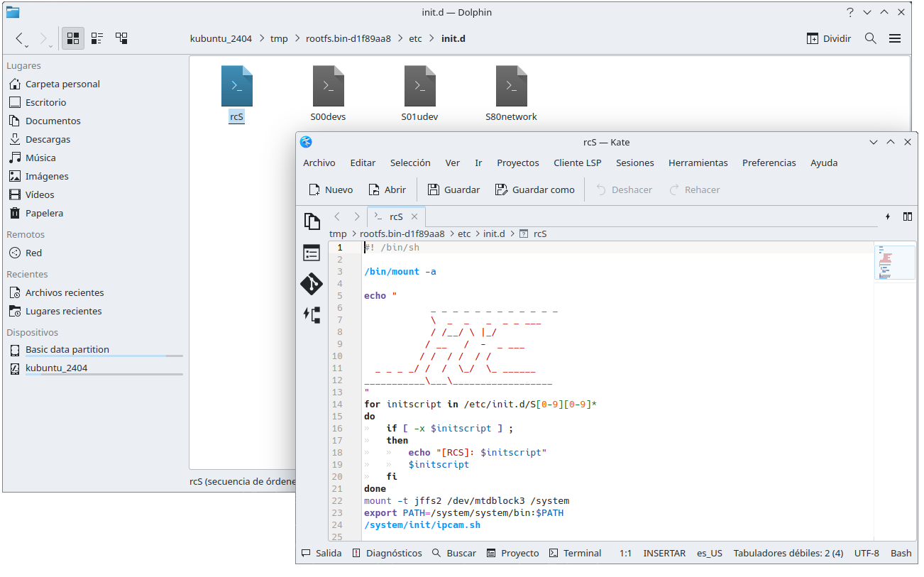Image resolution: width=924 pixels, height=577 pixels.
Task: Toggle Dolphin's Details tree view mode
Action: [x=121, y=38]
